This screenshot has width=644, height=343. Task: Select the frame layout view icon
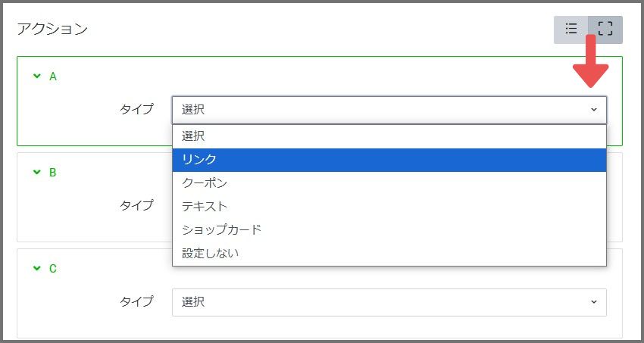point(605,30)
